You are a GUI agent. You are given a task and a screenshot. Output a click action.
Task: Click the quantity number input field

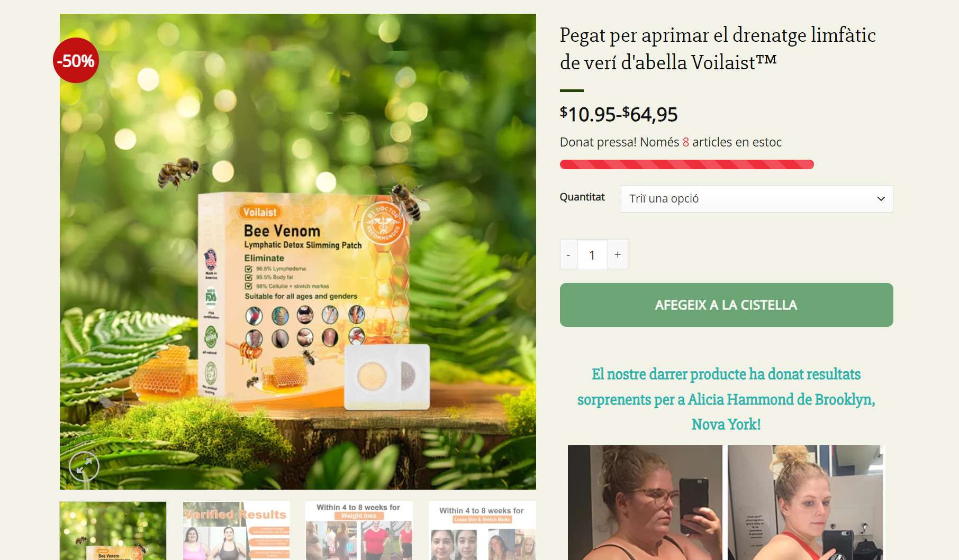coord(592,254)
